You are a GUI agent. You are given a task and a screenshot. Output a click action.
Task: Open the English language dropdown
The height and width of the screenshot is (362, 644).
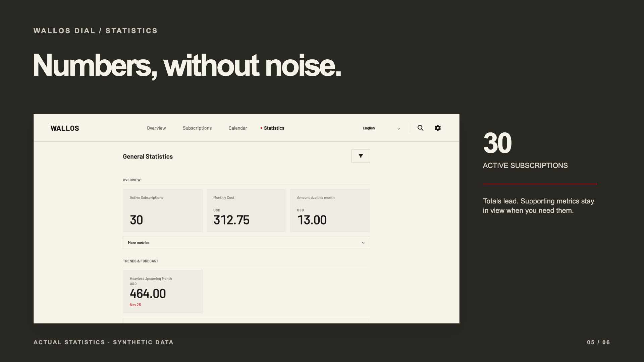coord(381,128)
